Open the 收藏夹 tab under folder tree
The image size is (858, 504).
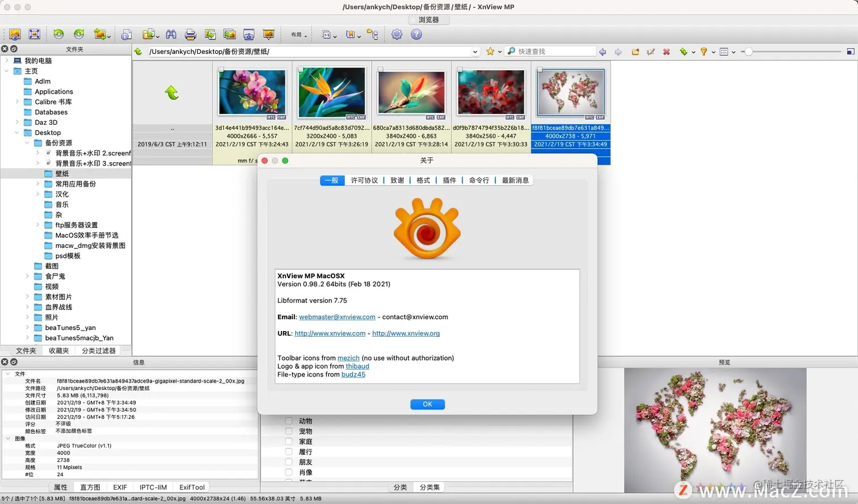pos(59,351)
